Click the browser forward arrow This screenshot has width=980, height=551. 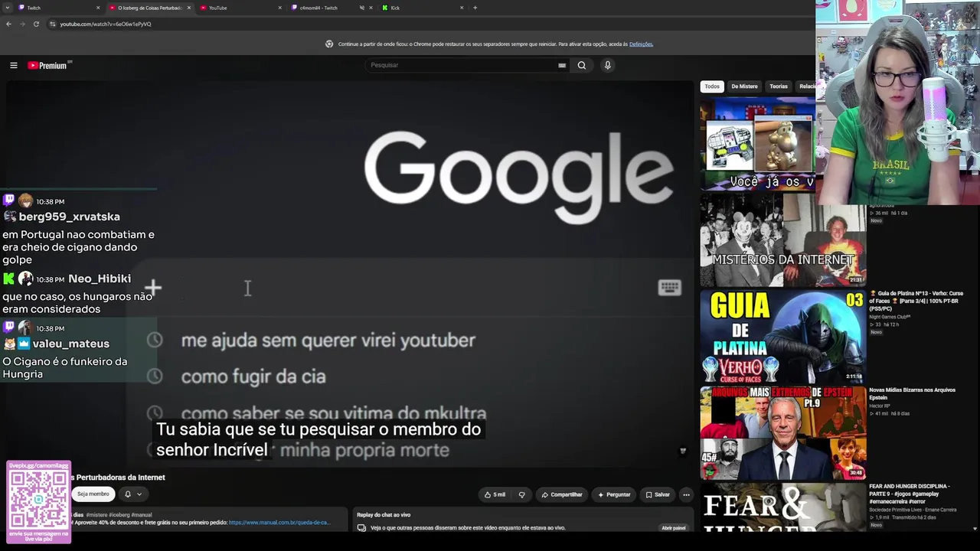pos(22,24)
